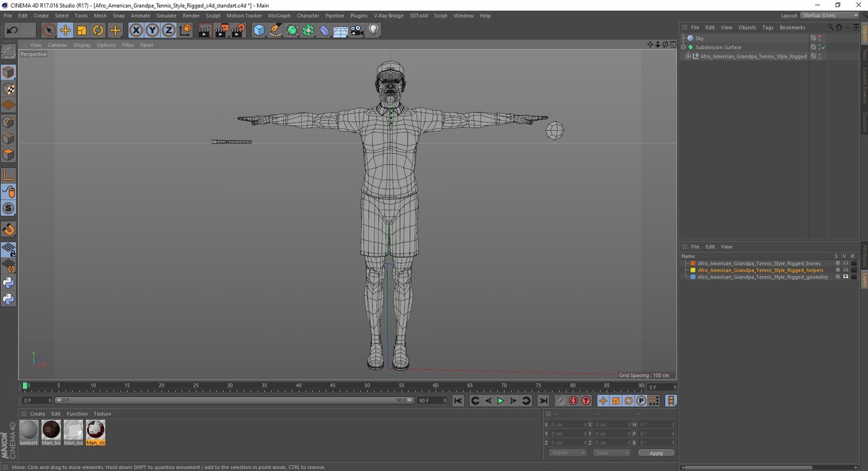
Task: Open the Array modeling objects icon
Action: [308, 30]
